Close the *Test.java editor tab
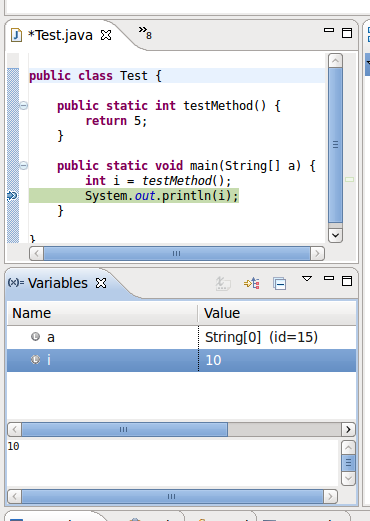The image size is (370, 521). (106, 35)
